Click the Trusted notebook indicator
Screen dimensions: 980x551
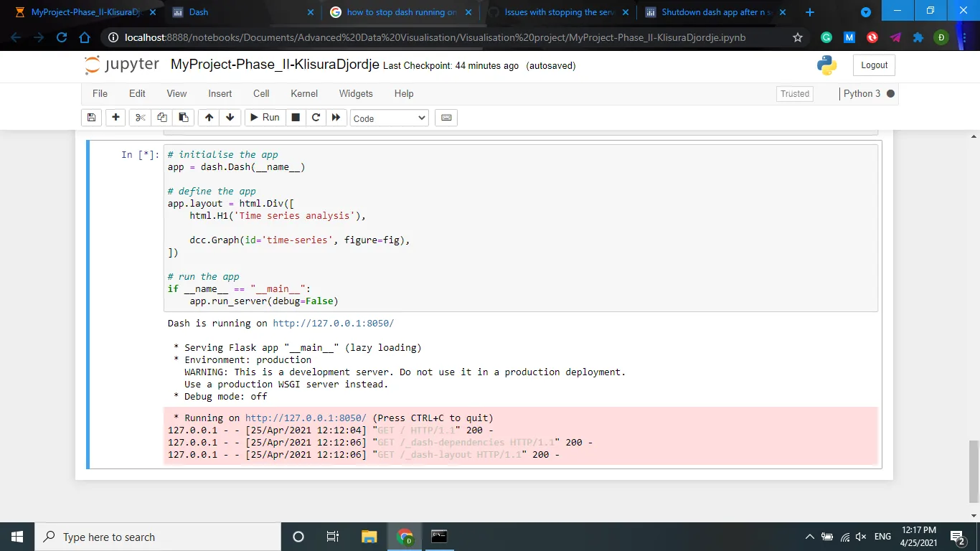pyautogui.click(x=795, y=94)
